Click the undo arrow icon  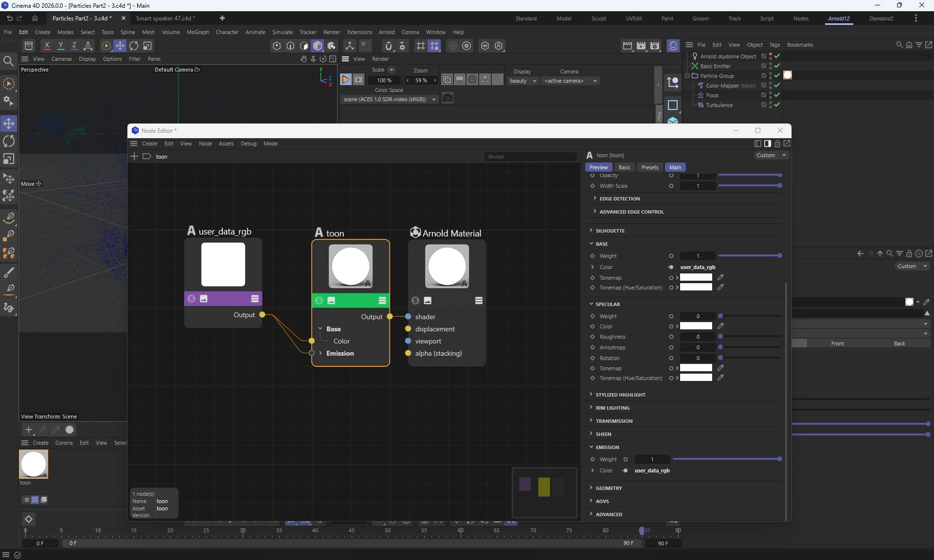9,18
